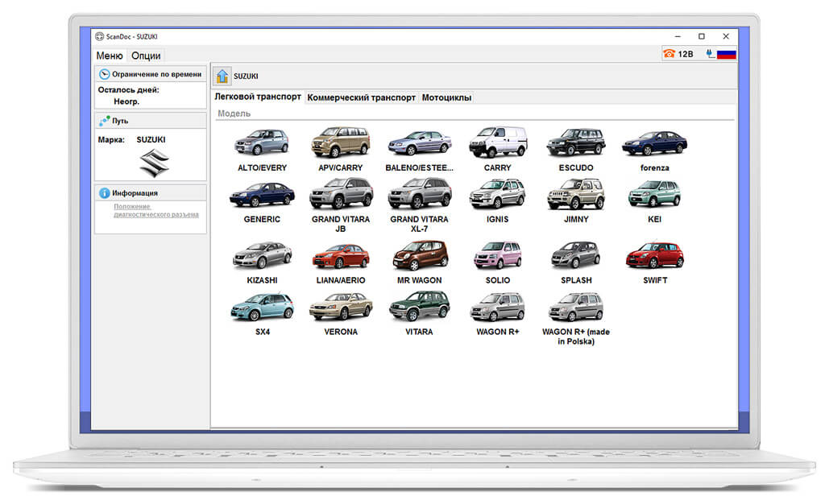This screenshot has width=825, height=504.
Task: Open the GRAND VITARA JB model
Action: (x=341, y=205)
